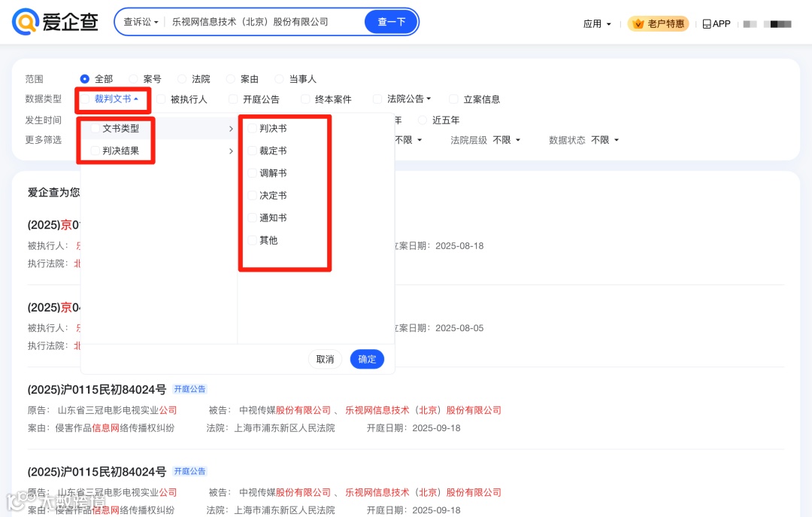Select the 近五年 time radio button
This screenshot has width=812, height=517.
pos(423,120)
